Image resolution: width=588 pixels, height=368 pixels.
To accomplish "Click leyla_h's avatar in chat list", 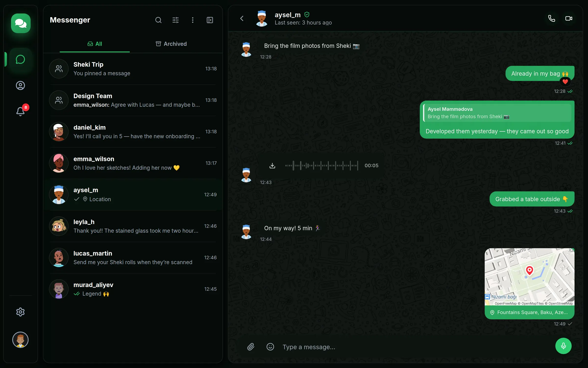I will tap(59, 226).
